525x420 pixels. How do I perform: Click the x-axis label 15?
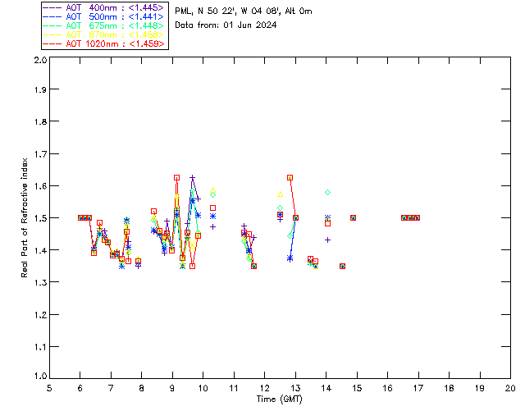point(357,388)
